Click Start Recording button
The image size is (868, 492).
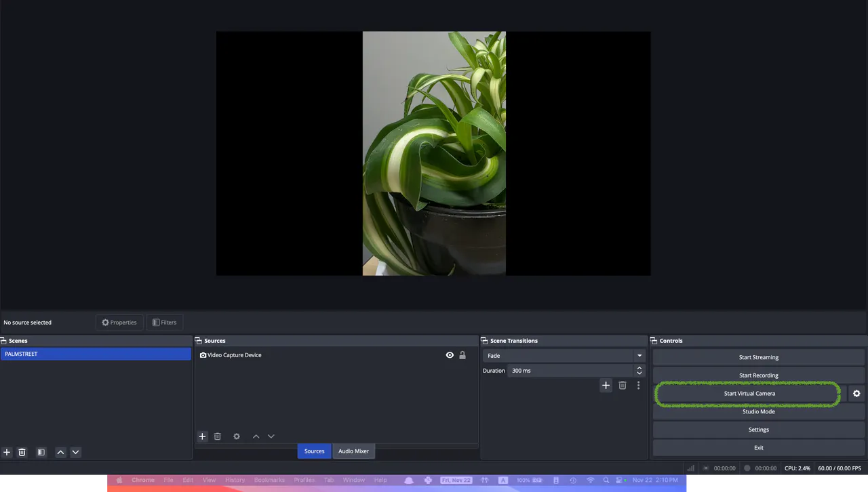click(x=758, y=375)
